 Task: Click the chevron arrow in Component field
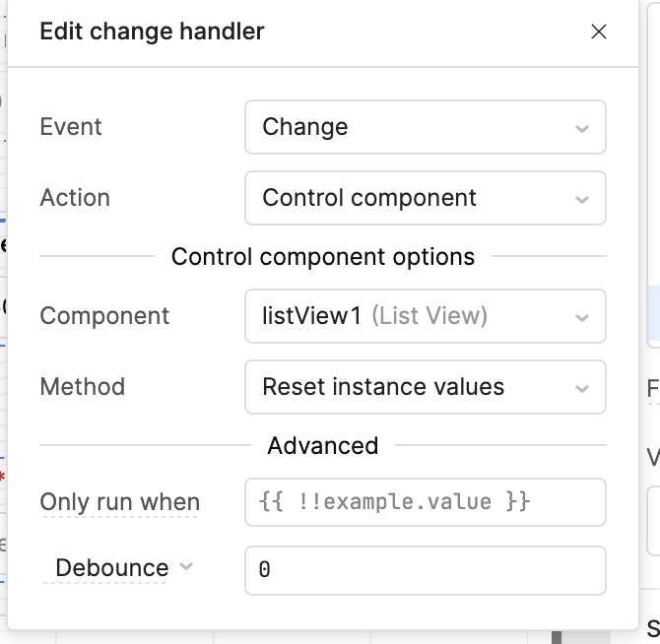pyautogui.click(x=582, y=317)
